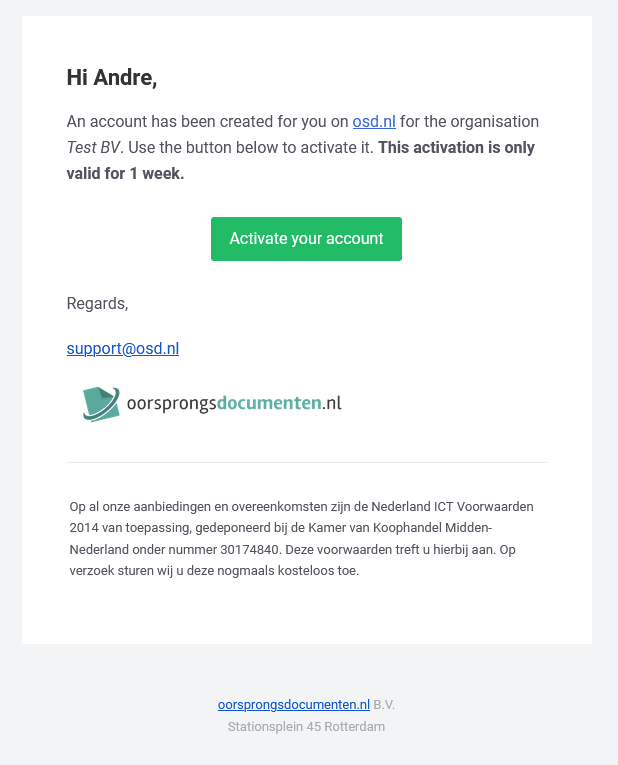This screenshot has height=765, width=618.
Task: Click the horizontal divider line below the logo
Action: click(x=307, y=462)
